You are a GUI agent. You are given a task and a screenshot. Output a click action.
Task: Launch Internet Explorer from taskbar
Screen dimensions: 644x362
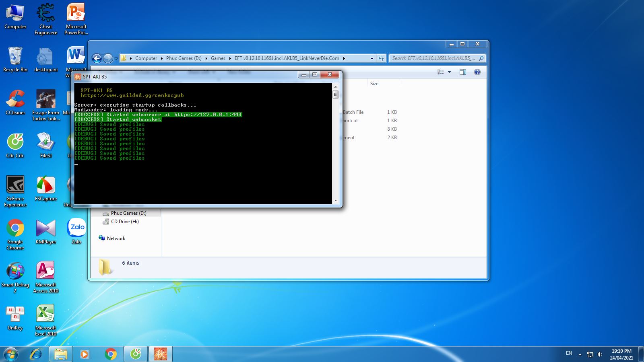pyautogui.click(x=36, y=354)
